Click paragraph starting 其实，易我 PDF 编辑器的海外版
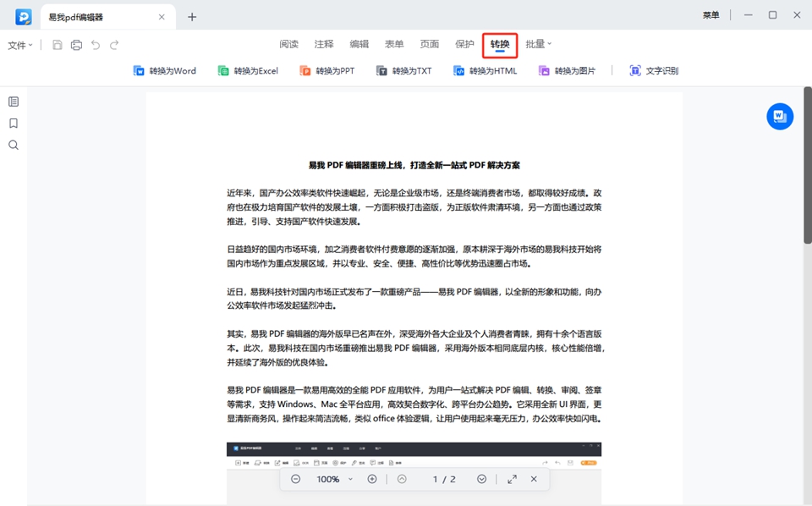Image resolution: width=812 pixels, height=506 pixels. pos(416,348)
